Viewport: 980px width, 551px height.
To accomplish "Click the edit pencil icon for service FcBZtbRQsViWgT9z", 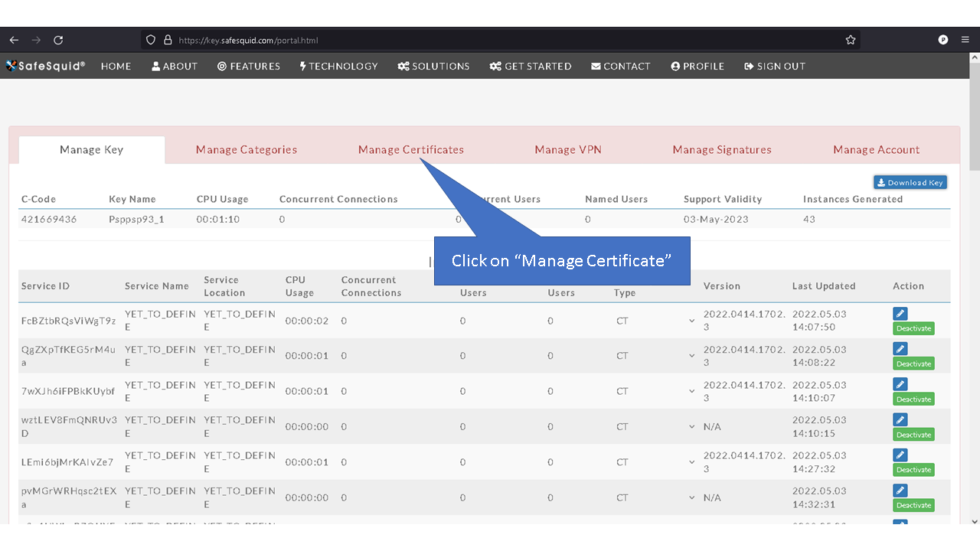I will coord(900,314).
